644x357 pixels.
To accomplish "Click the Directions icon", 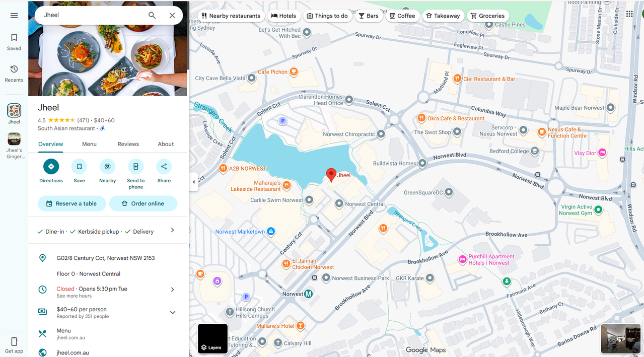I will tap(51, 167).
